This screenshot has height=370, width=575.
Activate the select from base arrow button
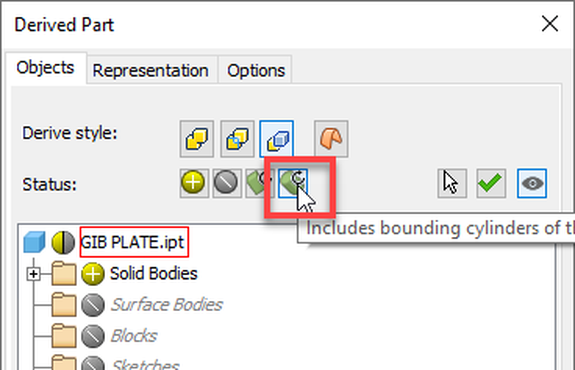click(x=452, y=183)
